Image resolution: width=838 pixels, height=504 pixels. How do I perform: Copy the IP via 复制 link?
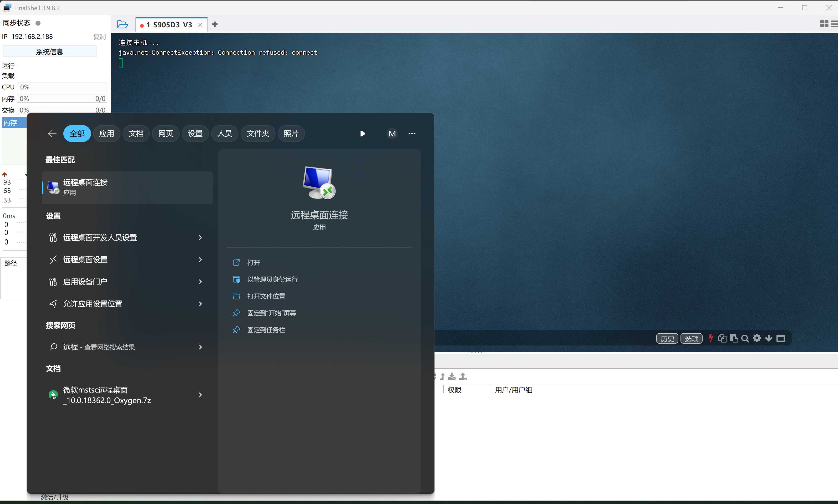point(100,37)
